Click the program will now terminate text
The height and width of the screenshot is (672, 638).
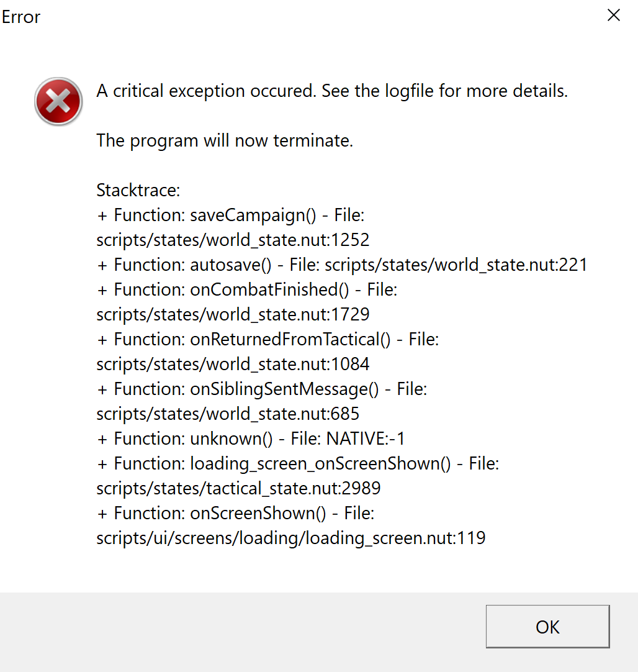pyautogui.click(x=225, y=141)
